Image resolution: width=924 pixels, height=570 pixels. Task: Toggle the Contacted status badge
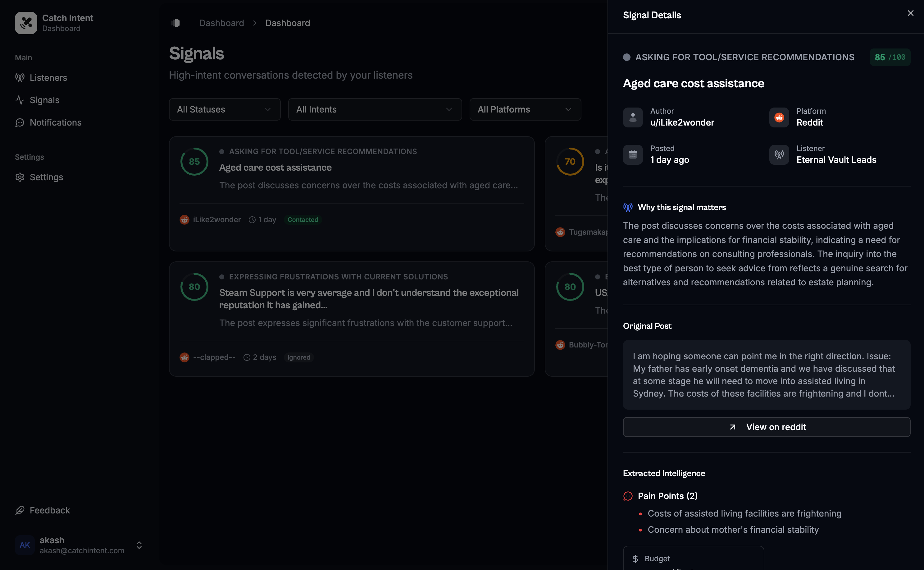coord(303,219)
